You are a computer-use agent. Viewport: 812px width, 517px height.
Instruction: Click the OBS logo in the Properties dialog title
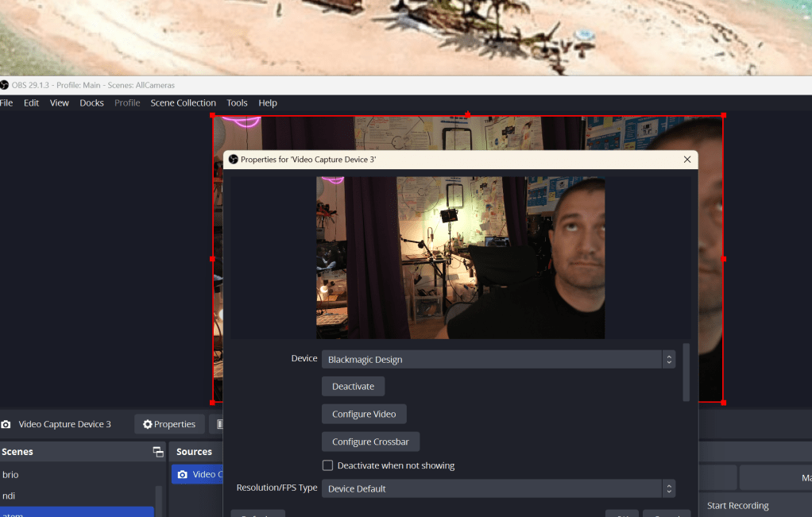pos(234,160)
